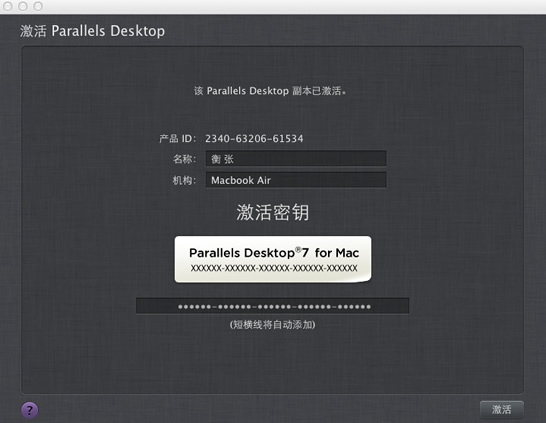Close the window with the leftmost title bar button
The width and height of the screenshot is (546, 423).
coord(8,6)
